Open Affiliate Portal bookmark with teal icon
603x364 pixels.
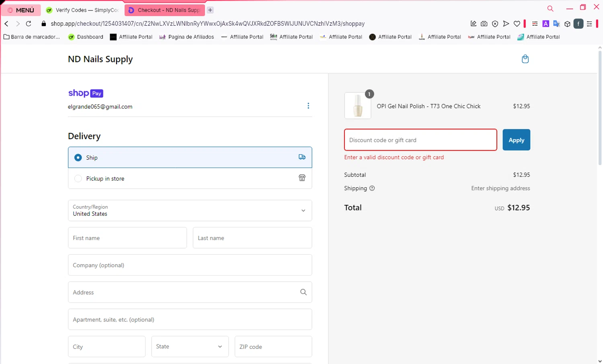click(x=538, y=37)
